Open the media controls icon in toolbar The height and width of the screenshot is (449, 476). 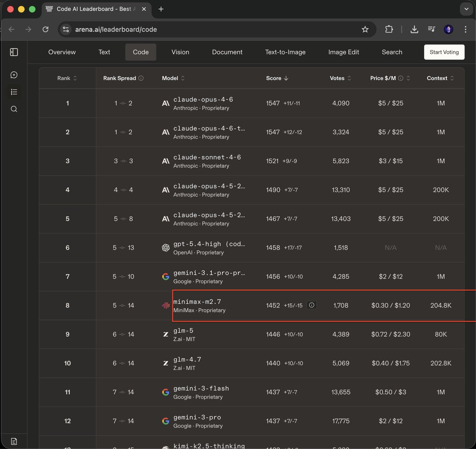pos(432,29)
